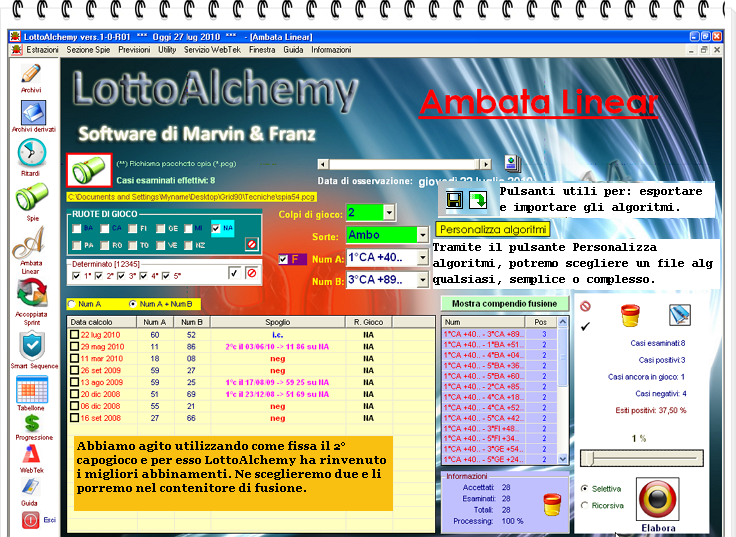Click the Pos column header in compendio list
Viewport: 736px width, 537px height.
tap(541, 322)
